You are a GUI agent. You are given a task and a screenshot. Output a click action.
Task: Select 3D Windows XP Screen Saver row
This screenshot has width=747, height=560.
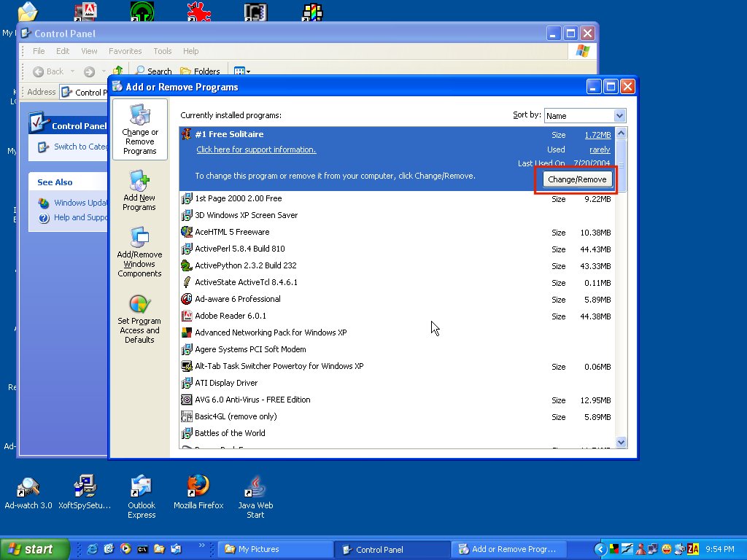pyautogui.click(x=397, y=215)
